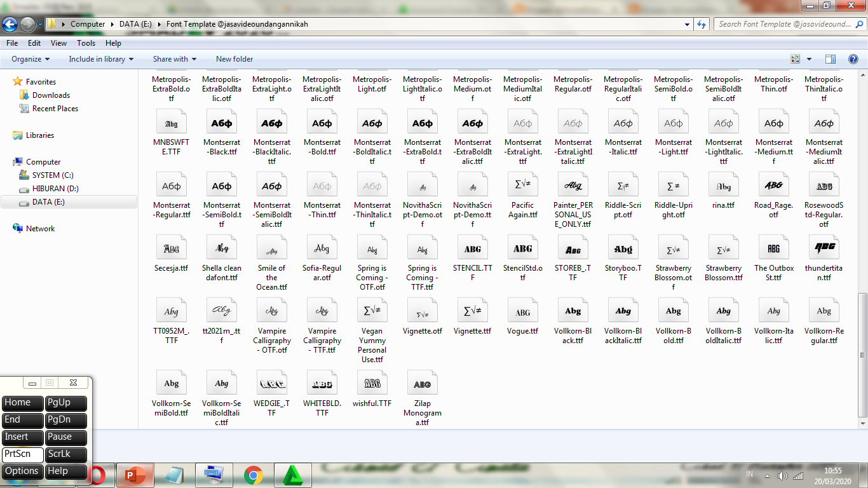
Task: Select the STENCIL.TTF font file icon
Action: pos(473,248)
